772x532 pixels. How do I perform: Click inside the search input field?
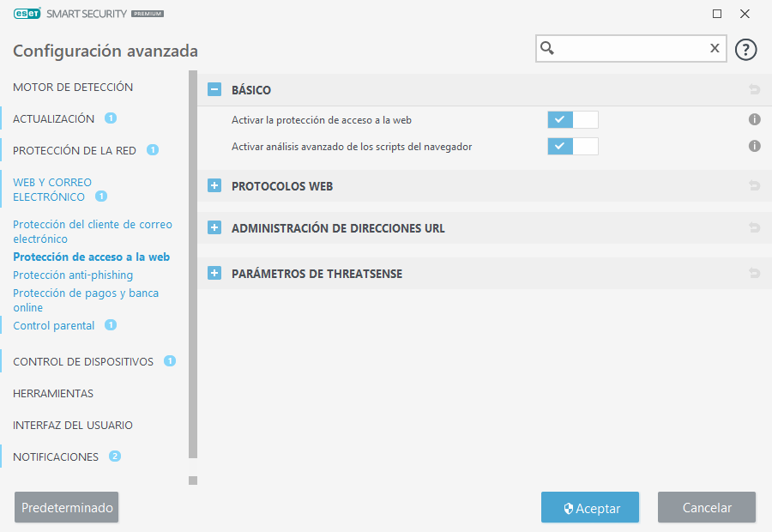tap(631, 48)
